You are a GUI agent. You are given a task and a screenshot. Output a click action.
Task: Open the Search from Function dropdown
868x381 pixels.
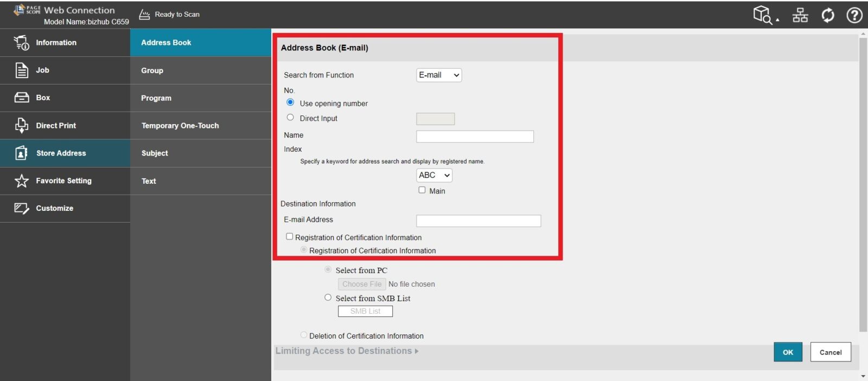pos(438,75)
